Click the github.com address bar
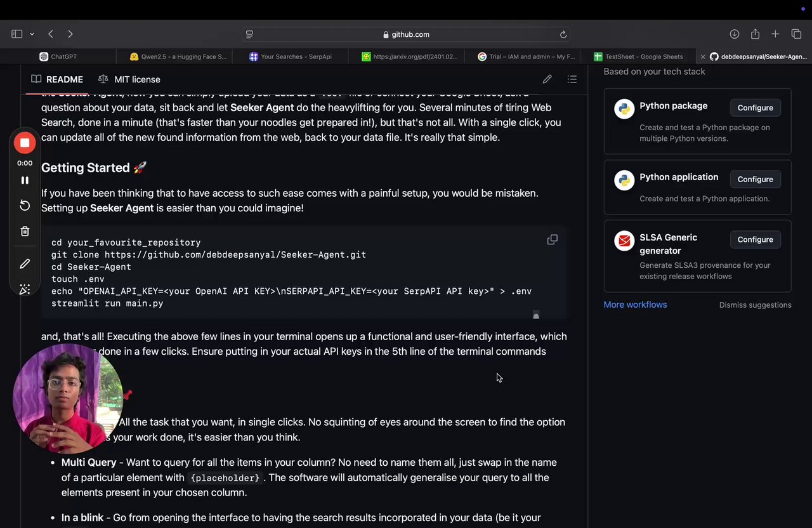This screenshot has height=528, width=812. (406, 34)
